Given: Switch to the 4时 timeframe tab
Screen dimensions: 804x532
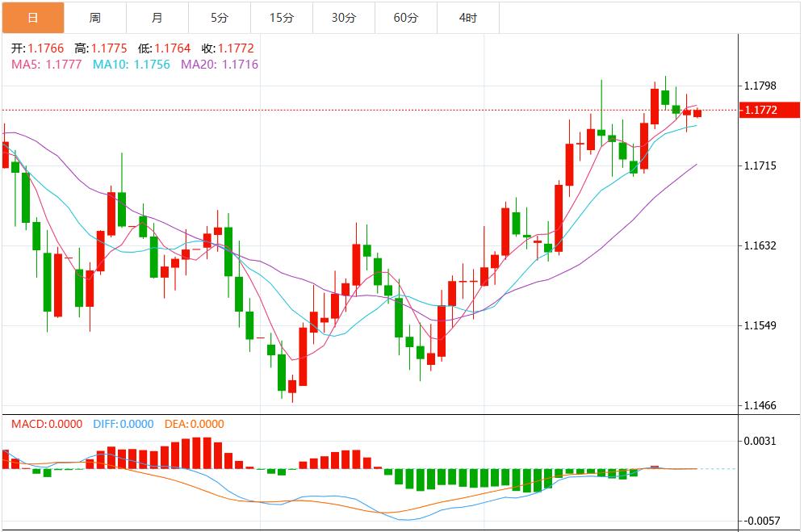Looking at the screenshot, I should coord(468,17).
